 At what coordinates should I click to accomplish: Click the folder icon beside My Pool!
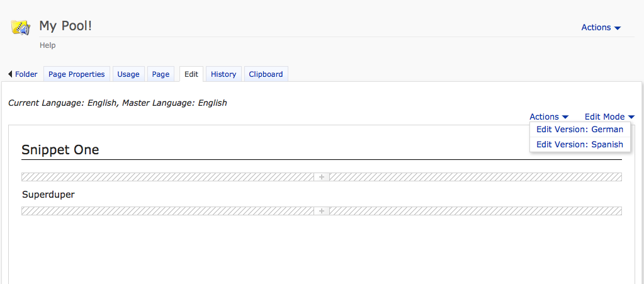pos(21,28)
